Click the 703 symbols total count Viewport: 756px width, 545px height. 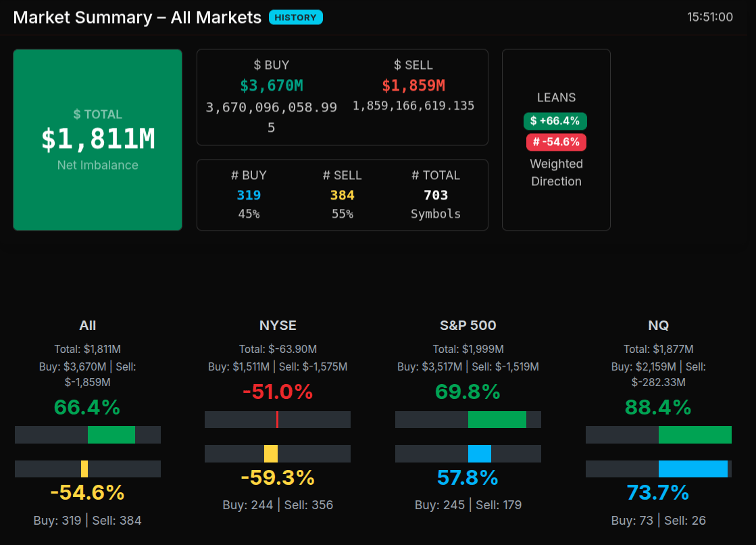pyautogui.click(x=436, y=195)
